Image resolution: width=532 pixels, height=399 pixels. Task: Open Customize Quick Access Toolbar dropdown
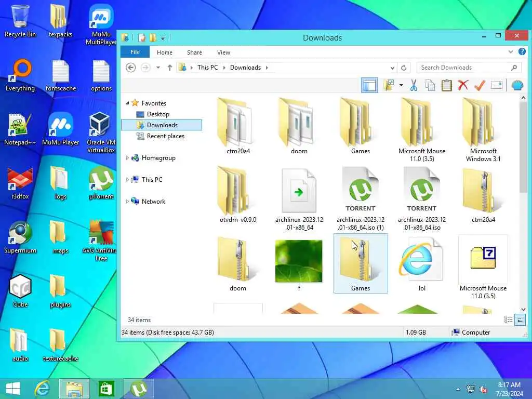click(x=163, y=38)
